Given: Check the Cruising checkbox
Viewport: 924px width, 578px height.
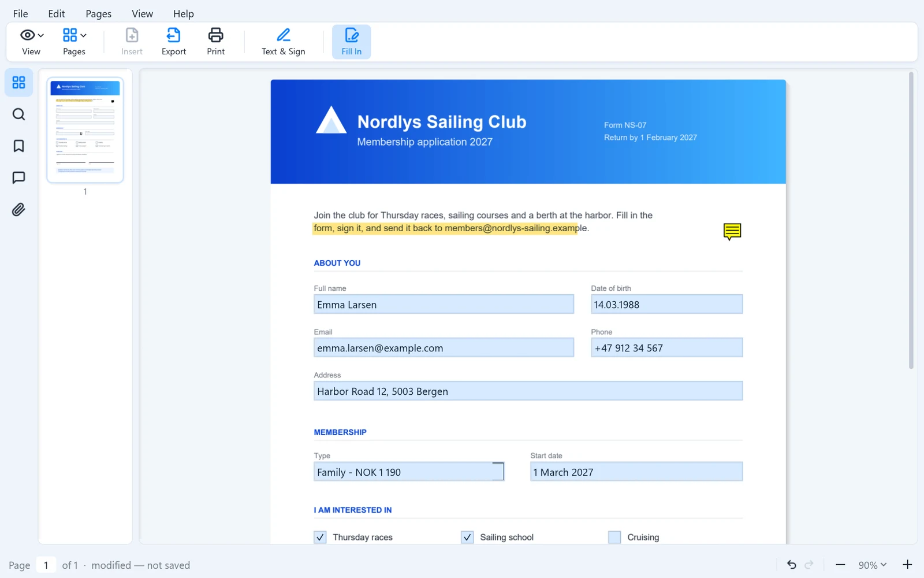Looking at the screenshot, I should [614, 537].
